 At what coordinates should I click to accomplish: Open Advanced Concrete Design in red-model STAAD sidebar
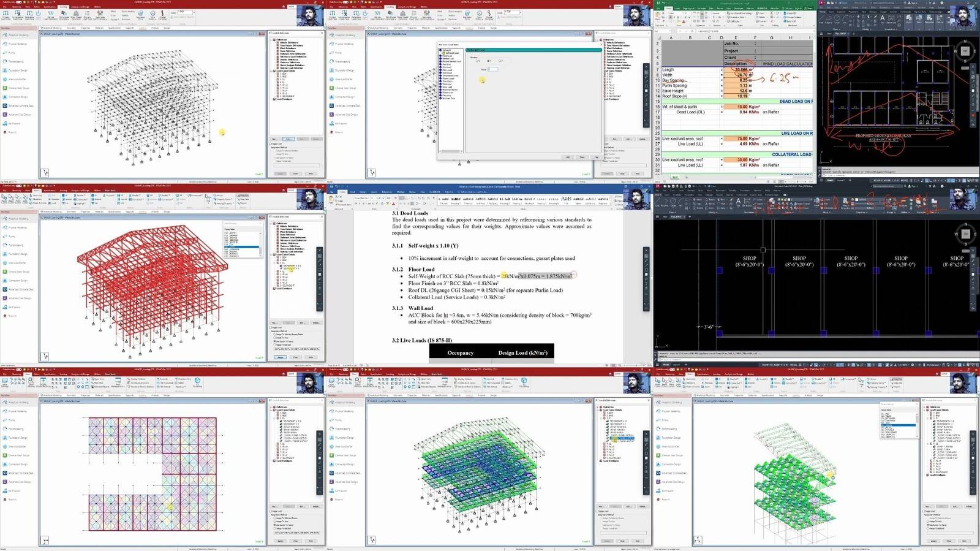(x=20, y=289)
